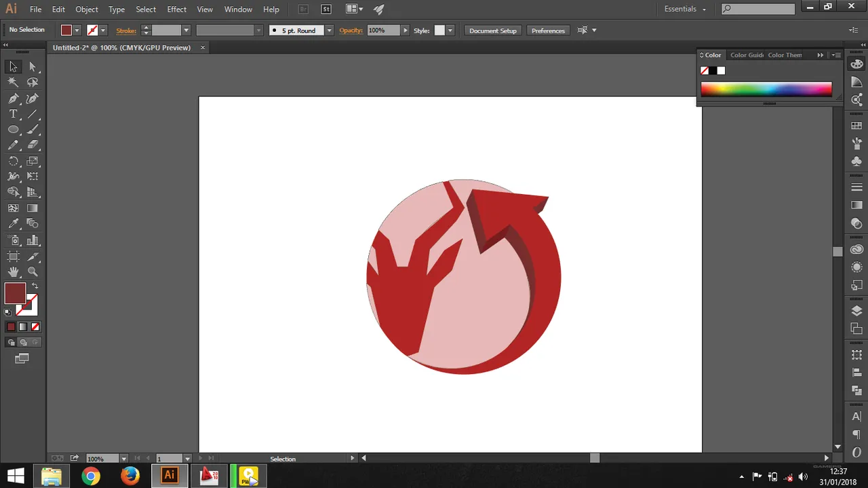Select the Line Segment tool

pyautogui.click(x=33, y=114)
